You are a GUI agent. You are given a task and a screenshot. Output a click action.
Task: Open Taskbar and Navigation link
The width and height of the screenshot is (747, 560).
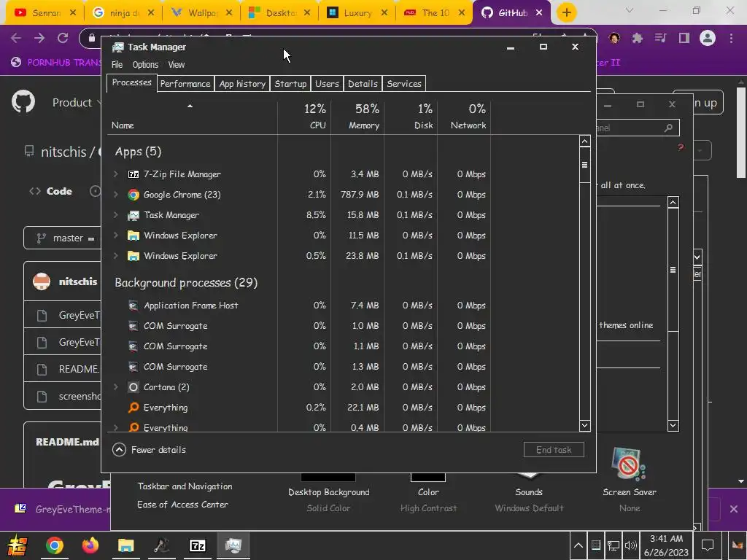click(x=185, y=486)
